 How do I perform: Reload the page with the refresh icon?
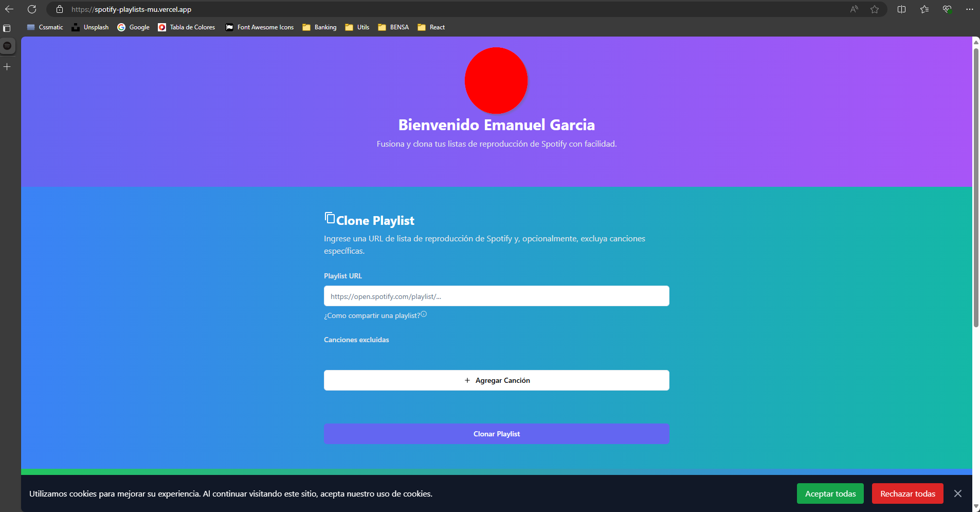tap(32, 9)
